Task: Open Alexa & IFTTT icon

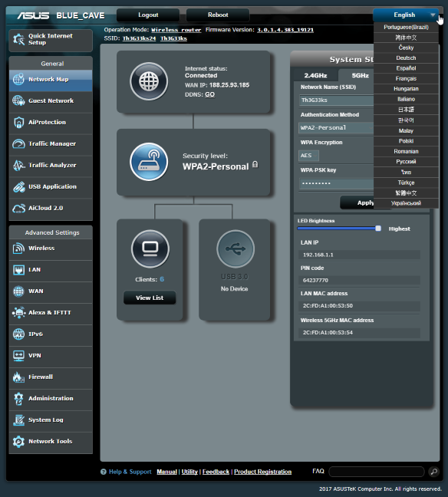Action: point(18,312)
